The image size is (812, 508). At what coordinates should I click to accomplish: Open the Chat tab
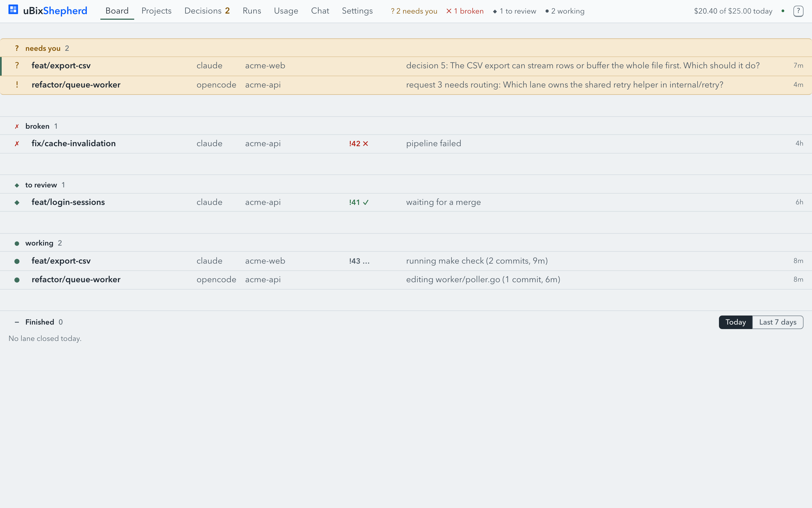point(320,11)
